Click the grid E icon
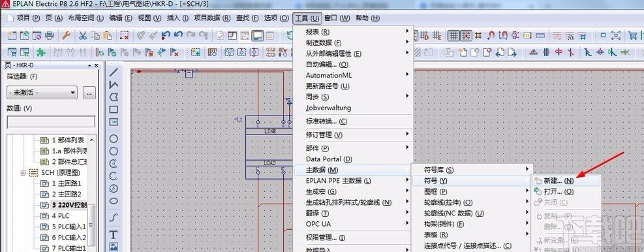This screenshot has height=252, width=644. click(x=437, y=36)
